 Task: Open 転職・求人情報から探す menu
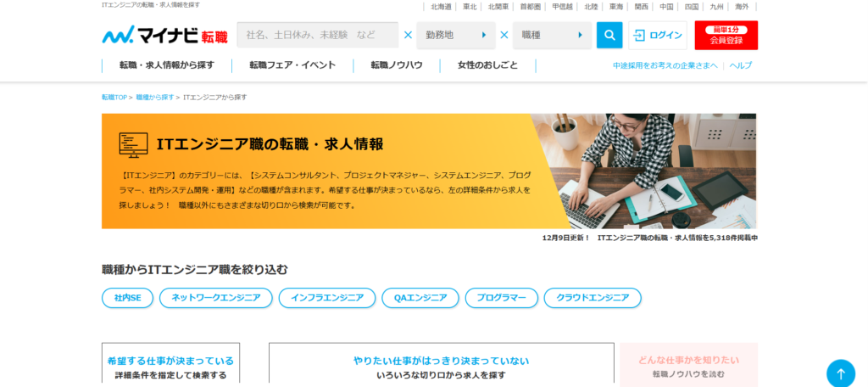tap(166, 65)
